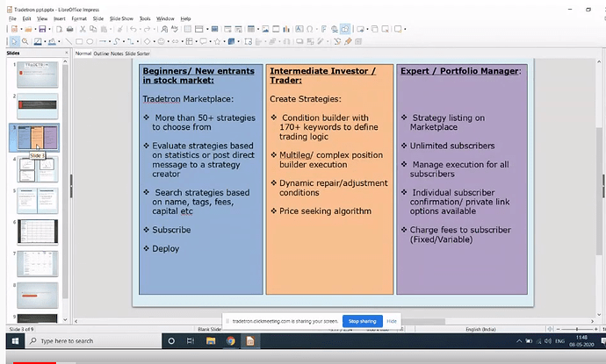606x364 pixels.
Task: Run the Spelling check icon
Action: pyautogui.click(x=175, y=29)
